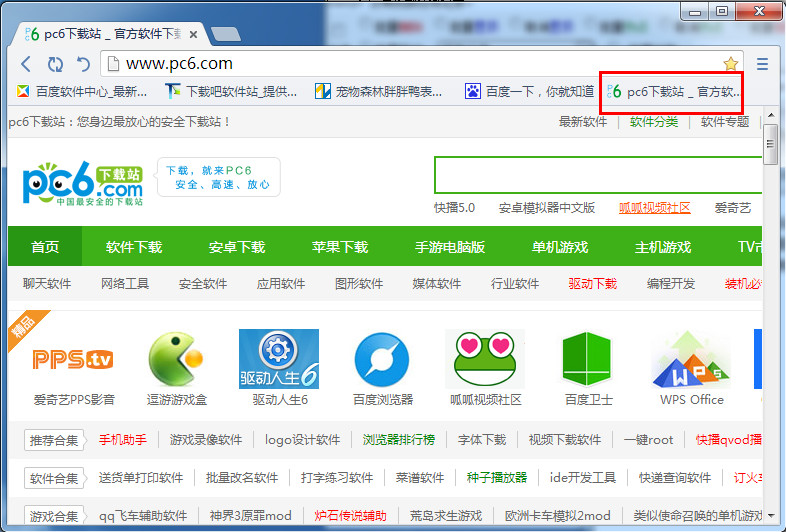Click the browser back arrow icon

26,64
